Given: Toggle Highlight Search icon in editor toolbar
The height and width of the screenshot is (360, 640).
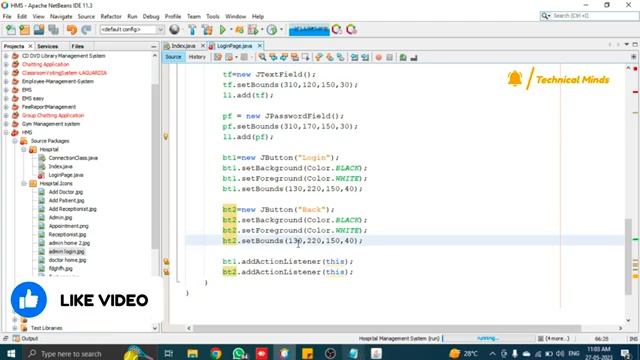Looking at the screenshot, I should (x=295, y=57).
